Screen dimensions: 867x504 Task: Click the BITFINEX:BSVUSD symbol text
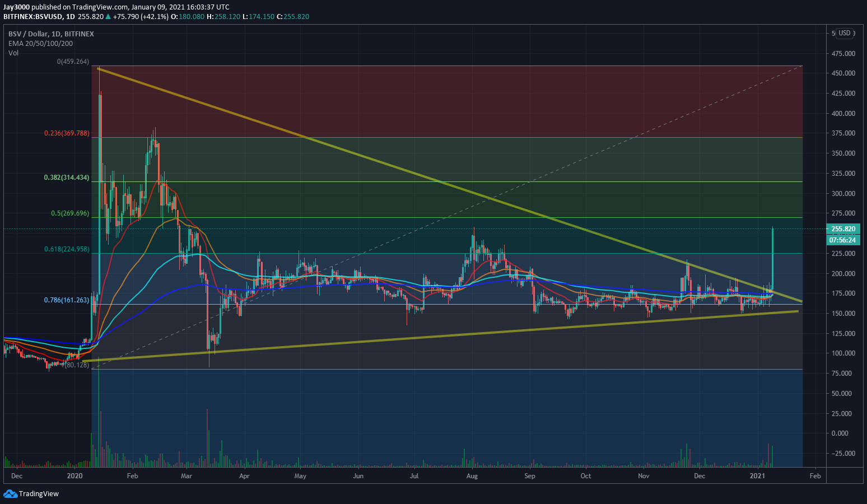(x=32, y=17)
